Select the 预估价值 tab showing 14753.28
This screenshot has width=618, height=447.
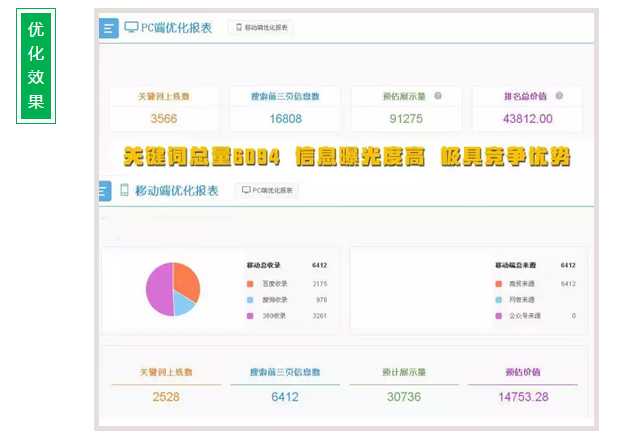tap(523, 386)
